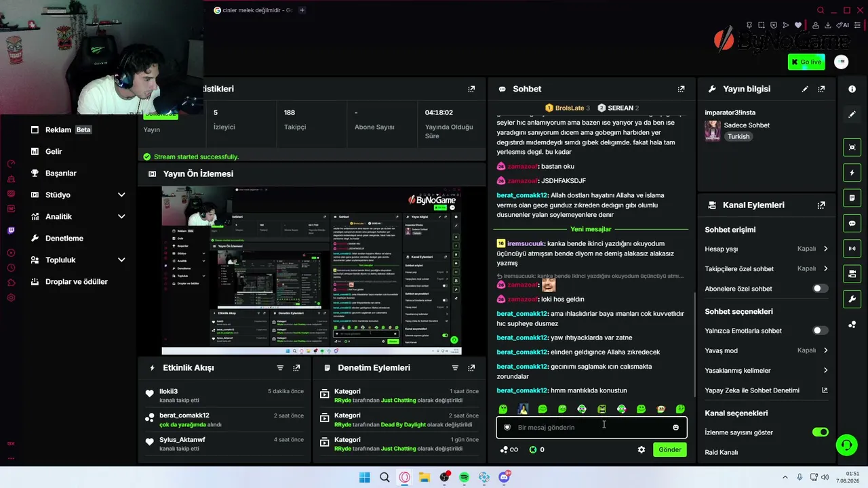
Task: Open filter options for Denetim Eylemleri
Action: (455, 367)
